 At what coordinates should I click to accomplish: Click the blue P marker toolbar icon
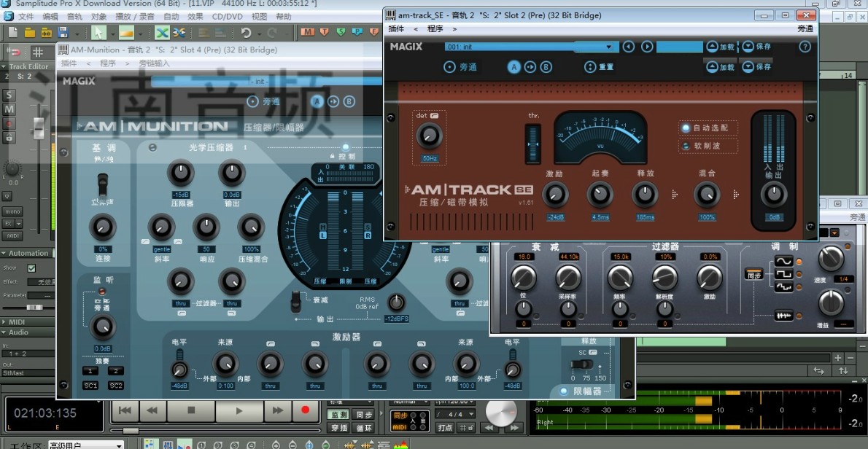coord(357,32)
